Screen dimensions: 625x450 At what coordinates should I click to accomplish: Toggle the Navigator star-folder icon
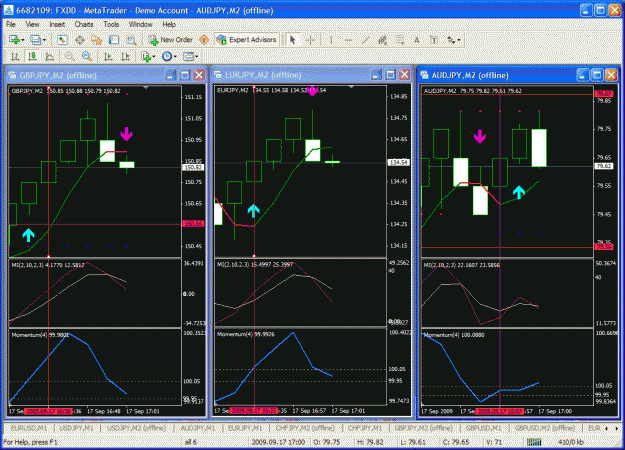click(x=96, y=40)
